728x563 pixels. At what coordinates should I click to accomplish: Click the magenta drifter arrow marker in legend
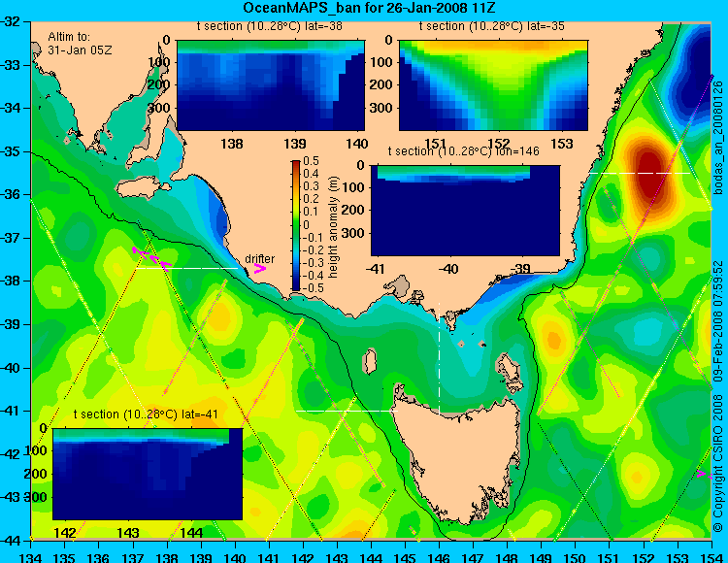[259, 269]
